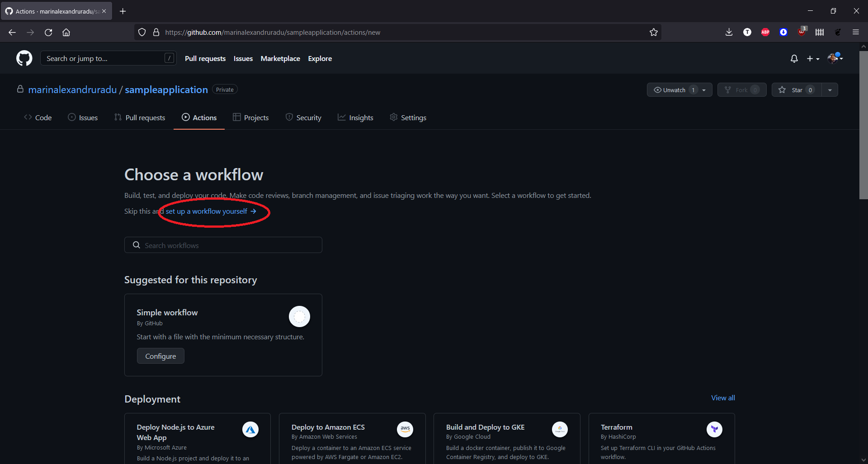
Task: Click the slash shortcut key badge
Action: pyautogui.click(x=170, y=58)
